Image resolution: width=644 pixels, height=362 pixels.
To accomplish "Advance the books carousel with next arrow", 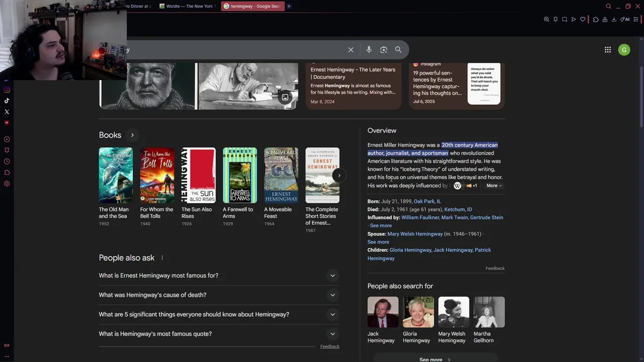I will click(x=339, y=175).
